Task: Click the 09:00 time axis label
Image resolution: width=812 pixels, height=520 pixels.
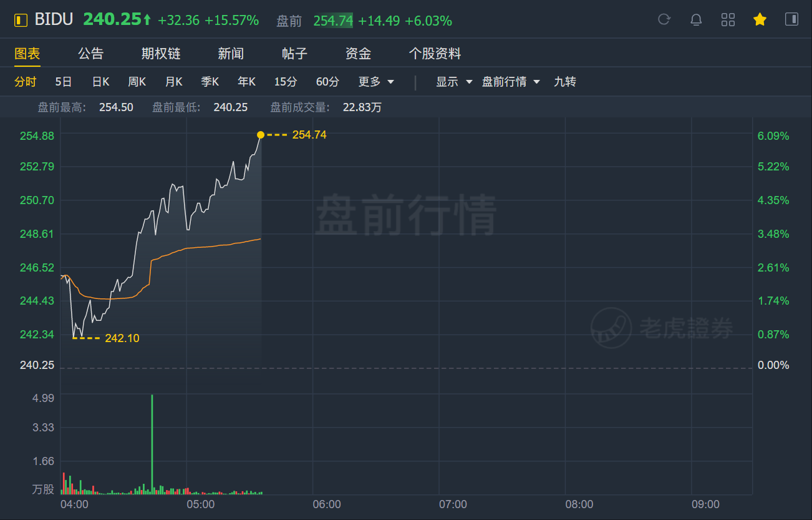Action: 705,504
